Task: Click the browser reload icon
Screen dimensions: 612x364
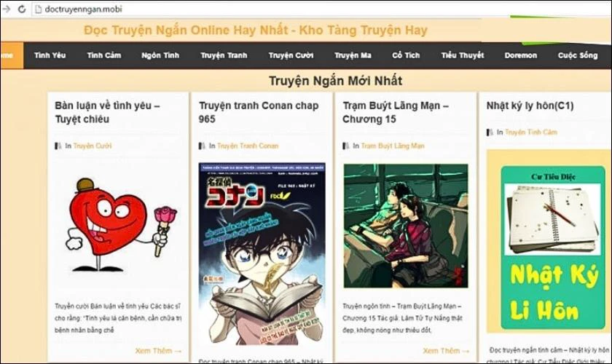Action: [x=22, y=9]
